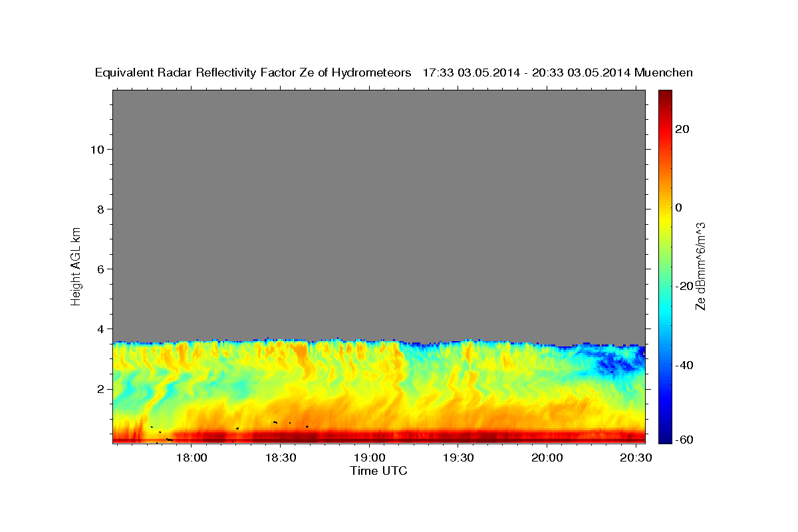This screenshot has height=532, width=798.
Task: Click the '18:00' time tick label
Action: pyautogui.click(x=192, y=458)
